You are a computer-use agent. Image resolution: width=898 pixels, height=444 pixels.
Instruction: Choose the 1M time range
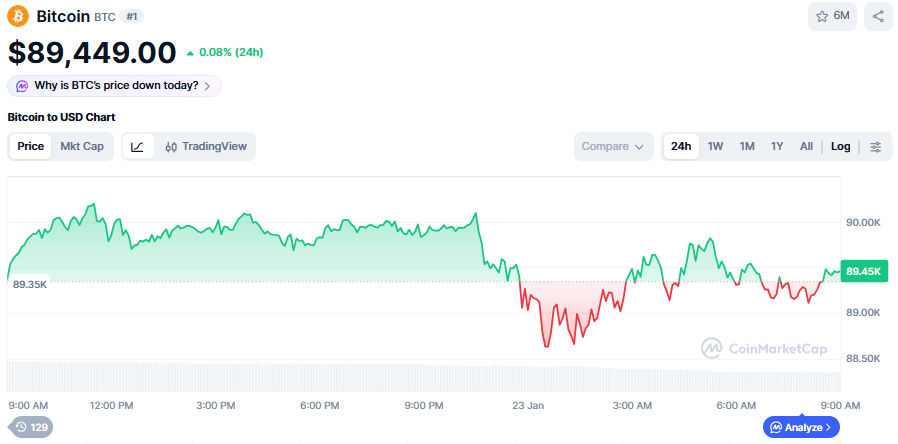click(x=747, y=147)
